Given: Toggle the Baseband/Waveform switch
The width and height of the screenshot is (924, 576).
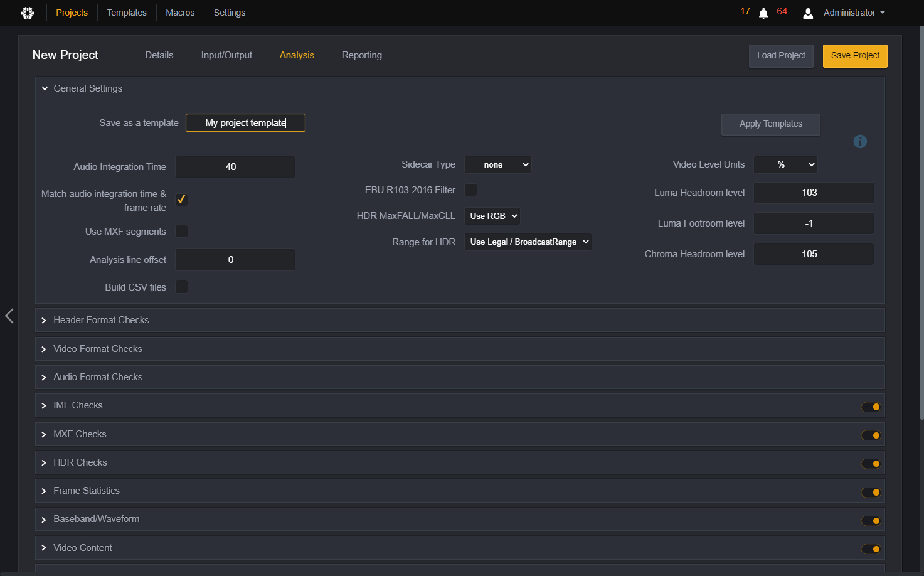Looking at the screenshot, I should pos(871,521).
